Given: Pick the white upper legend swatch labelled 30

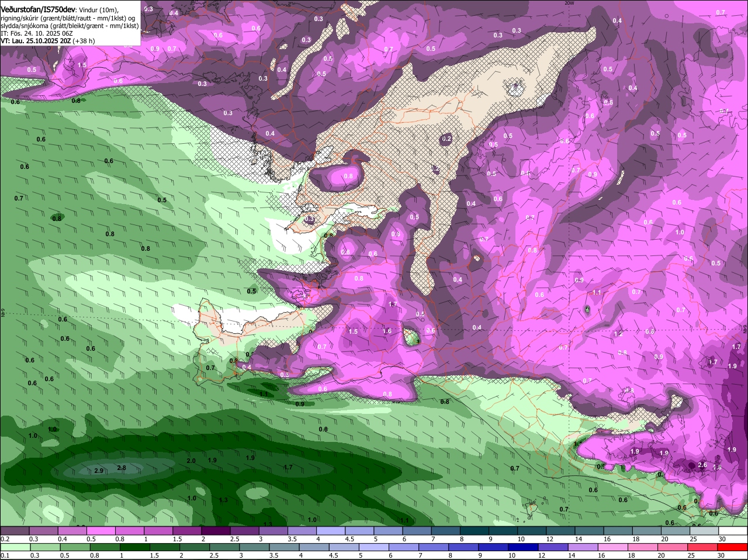Looking at the screenshot, I should click(x=733, y=531).
